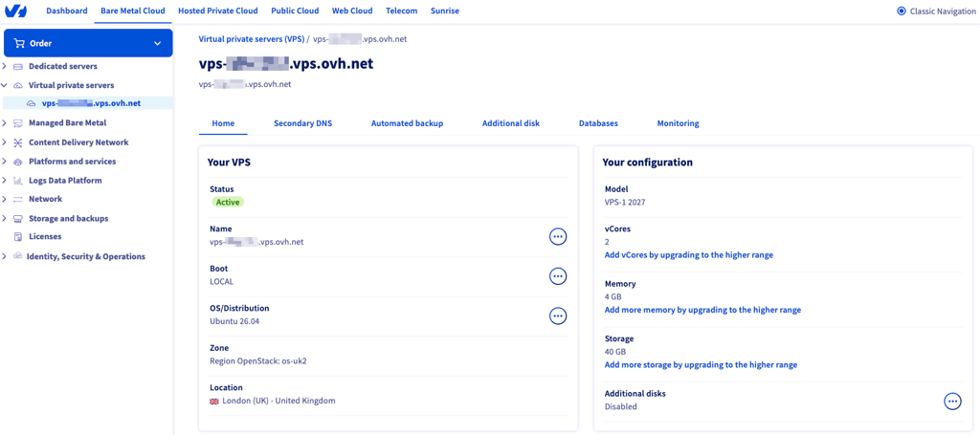Click the Dedicated servers sidebar icon
The height and width of the screenshot is (435, 980).
(x=17, y=66)
